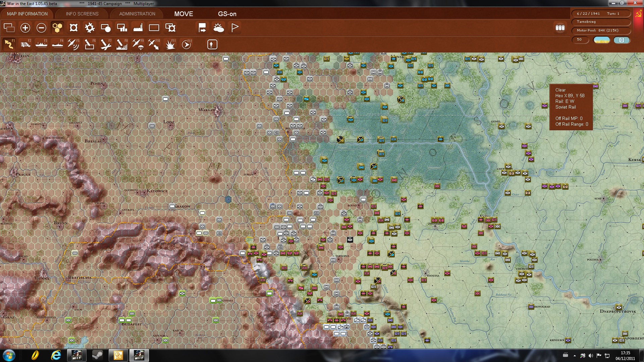644x362 pixels.
Task: Select F5 air recon mode
Action: tap(73, 44)
